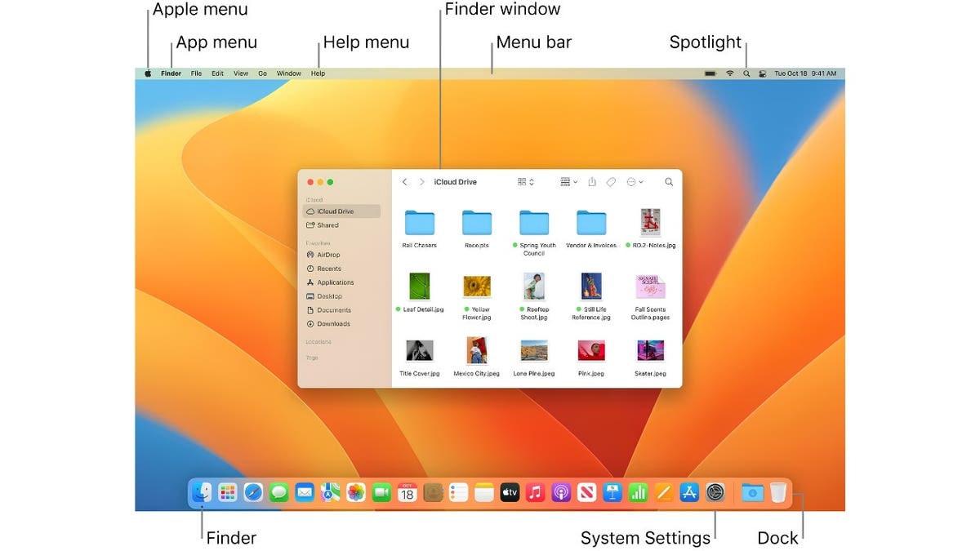Open the File menu
This screenshot has width=980, height=551.
196,73
